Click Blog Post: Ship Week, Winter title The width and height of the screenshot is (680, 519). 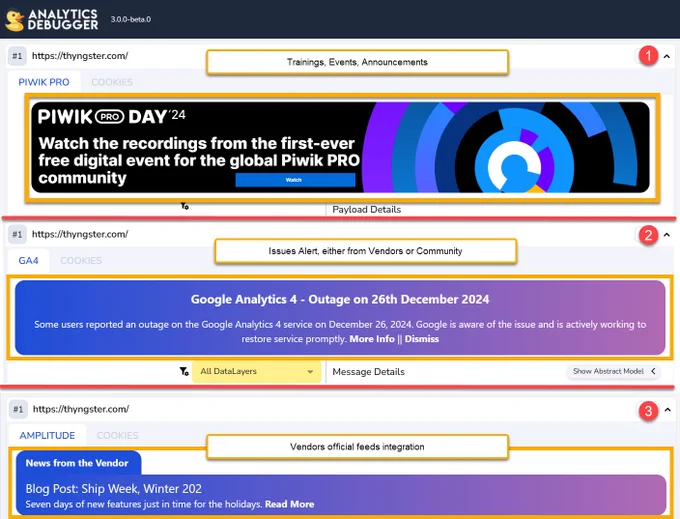click(114, 489)
